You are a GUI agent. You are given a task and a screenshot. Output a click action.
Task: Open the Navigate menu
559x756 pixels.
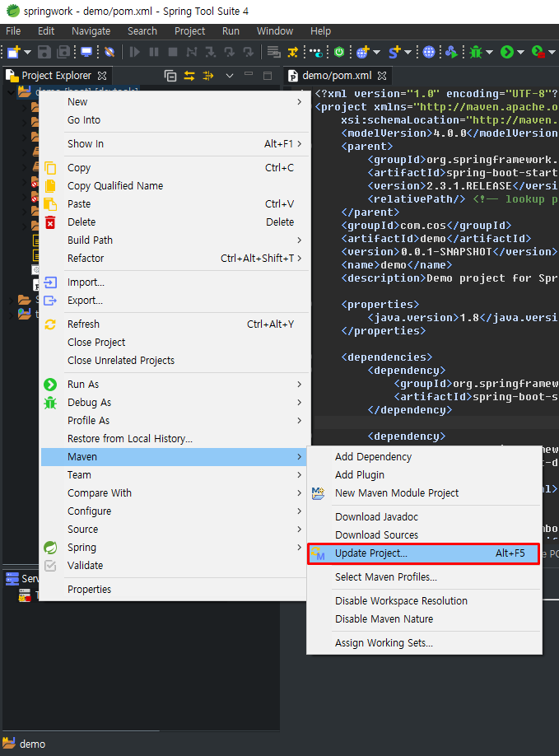[91, 30]
